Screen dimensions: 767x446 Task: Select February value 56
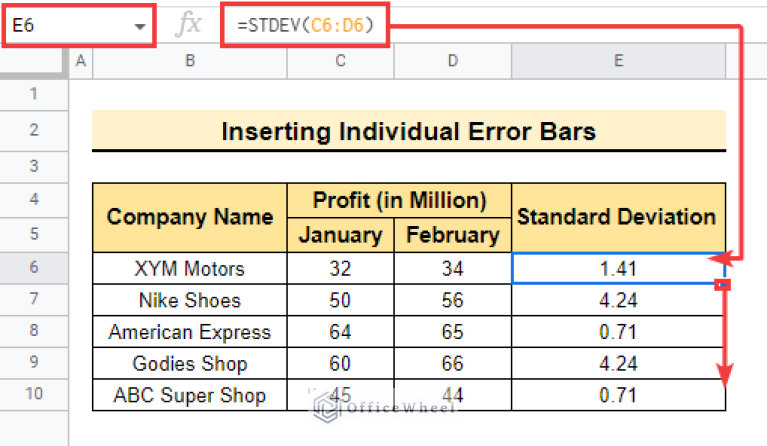pyautogui.click(x=453, y=300)
